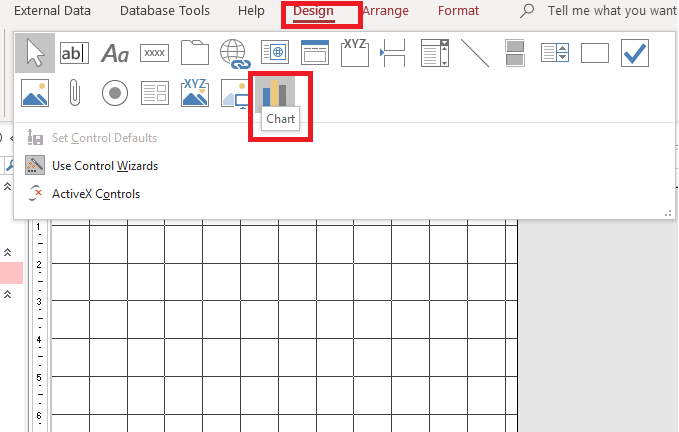
Task: Collapse the bottom navigation pane group chevron
Action: (x=7, y=294)
